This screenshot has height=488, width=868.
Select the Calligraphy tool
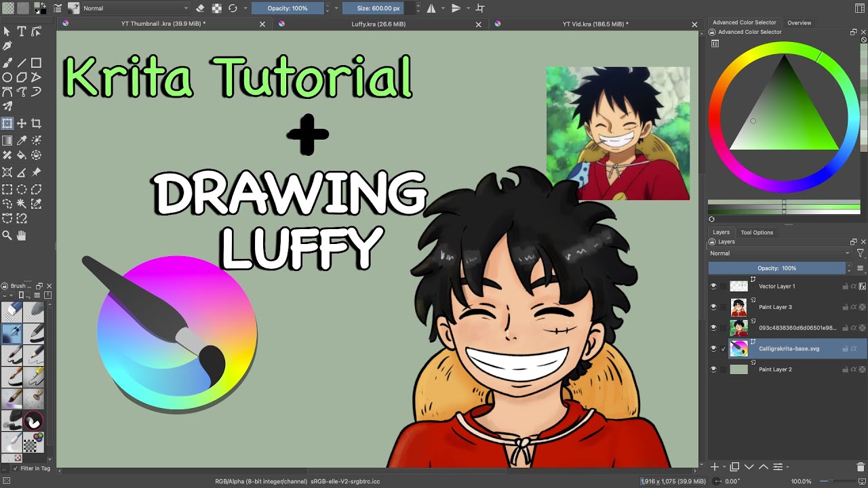(x=7, y=46)
